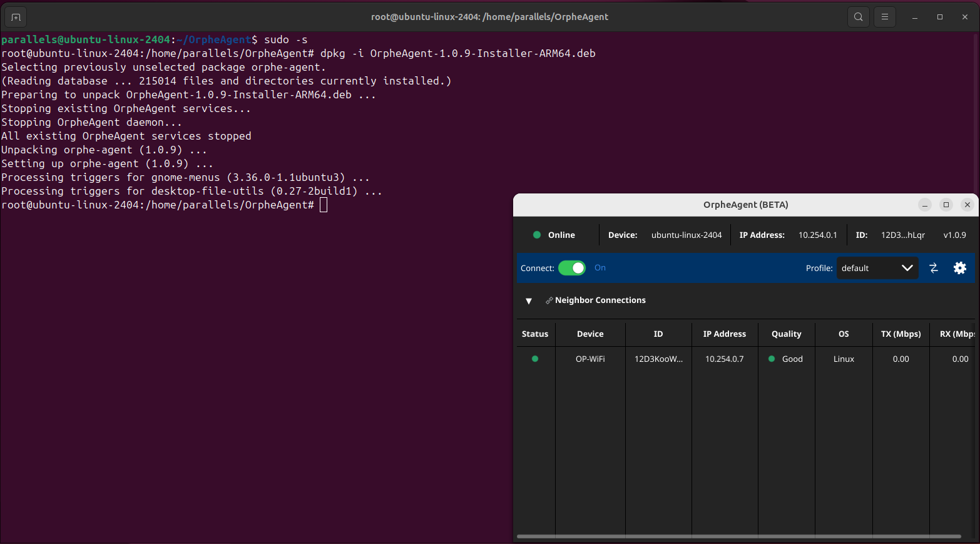980x544 pixels.
Task: Maximize the OrpheAgent (BETA) window
Action: pos(946,205)
